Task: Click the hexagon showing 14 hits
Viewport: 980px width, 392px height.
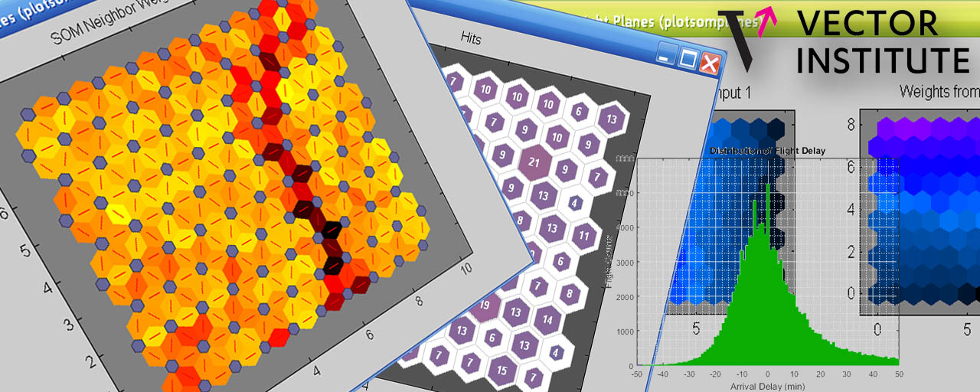Action: coord(546,320)
